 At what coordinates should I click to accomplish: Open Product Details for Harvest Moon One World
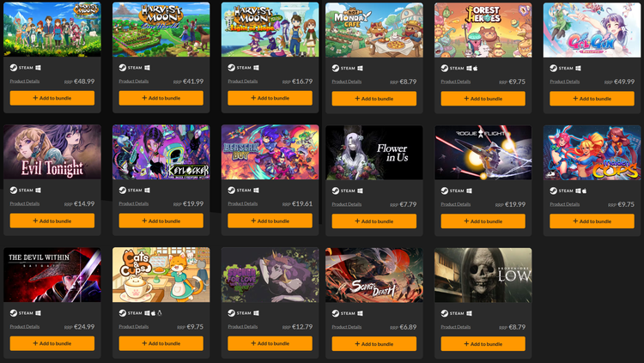coord(133,82)
